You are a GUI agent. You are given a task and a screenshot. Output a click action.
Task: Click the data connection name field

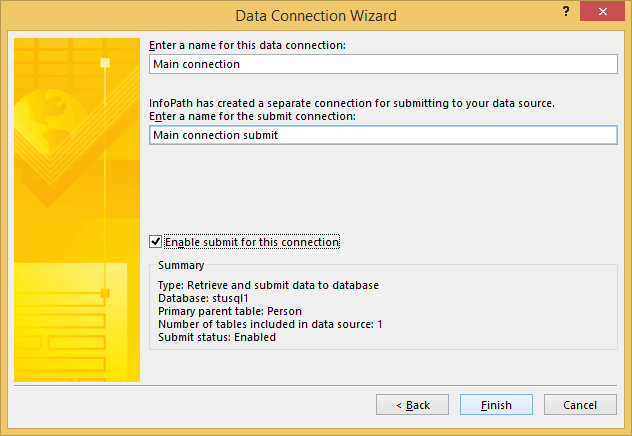pyautogui.click(x=382, y=63)
